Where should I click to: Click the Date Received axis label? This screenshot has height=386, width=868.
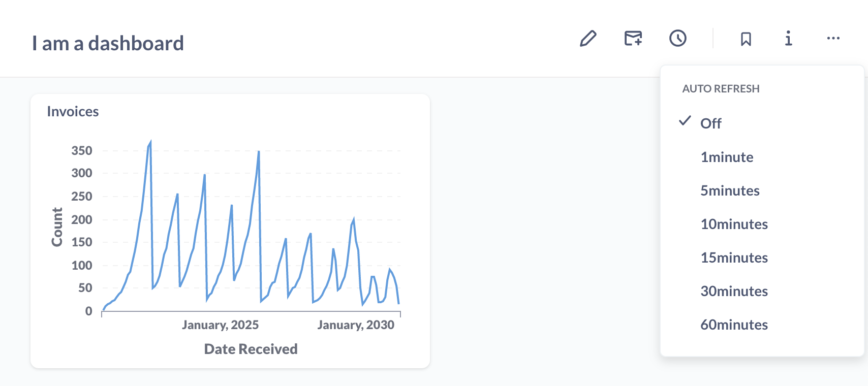tap(251, 349)
